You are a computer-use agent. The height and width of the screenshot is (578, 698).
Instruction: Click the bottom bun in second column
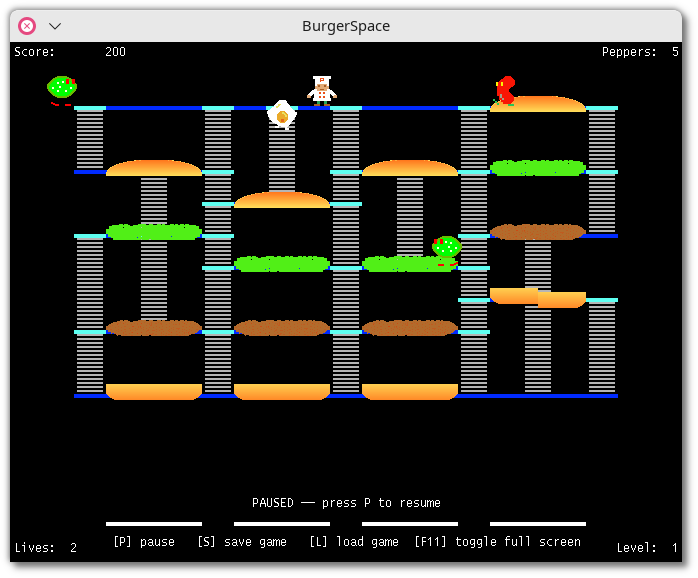coord(282,392)
